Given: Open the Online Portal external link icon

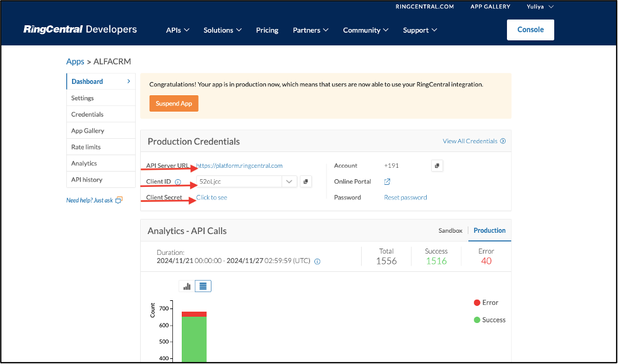Looking at the screenshot, I should (x=387, y=182).
